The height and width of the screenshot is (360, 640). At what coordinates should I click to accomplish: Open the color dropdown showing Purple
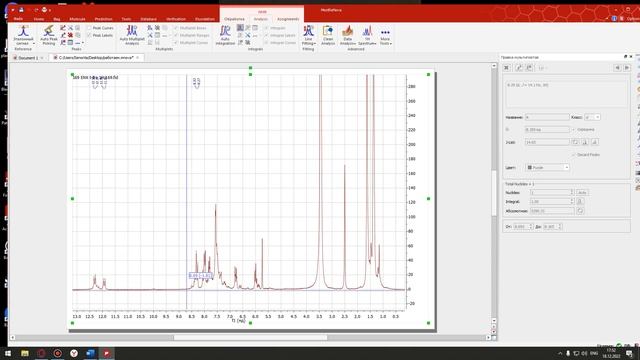coord(547,167)
